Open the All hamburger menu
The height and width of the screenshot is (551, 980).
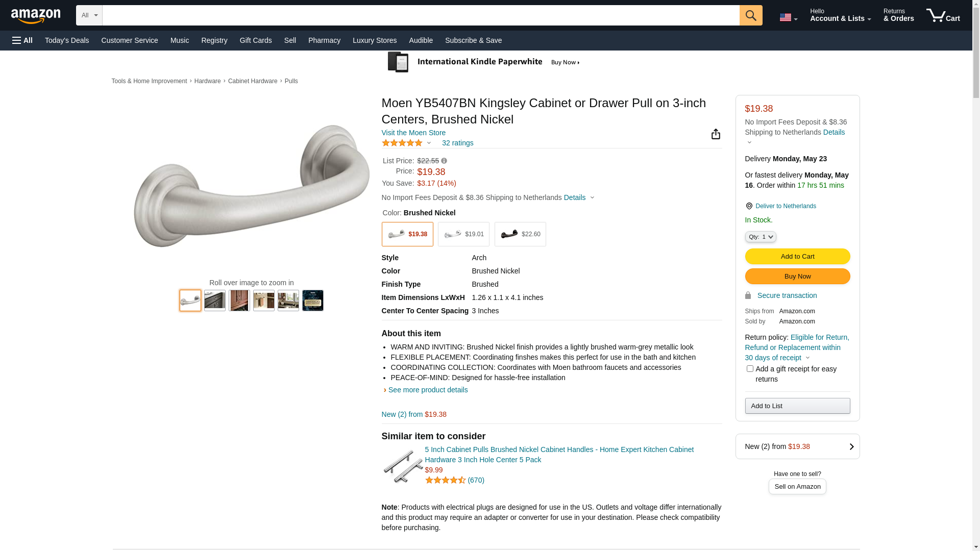point(22,40)
